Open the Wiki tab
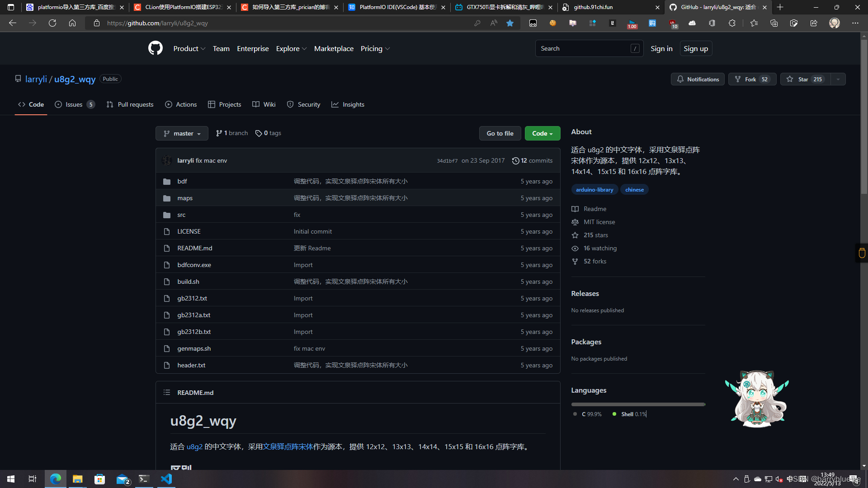 tap(264, 104)
